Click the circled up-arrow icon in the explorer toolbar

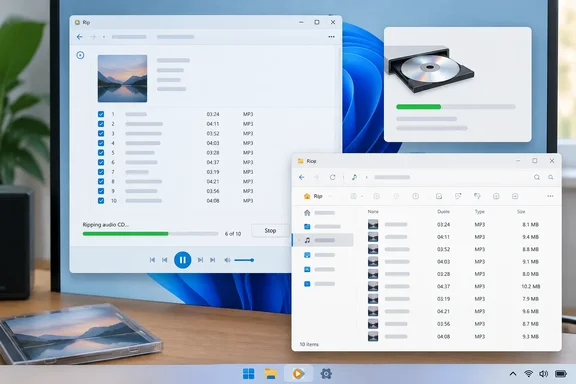pyautogui.click(x=496, y=196)
